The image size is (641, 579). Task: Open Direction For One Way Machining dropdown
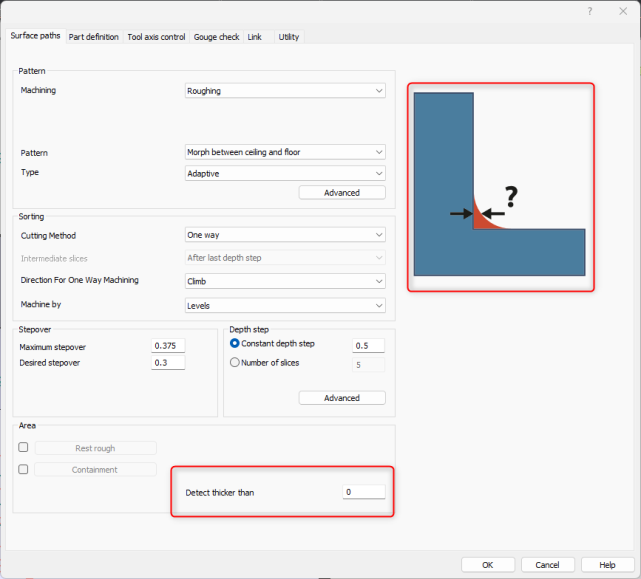pos(285,281)
